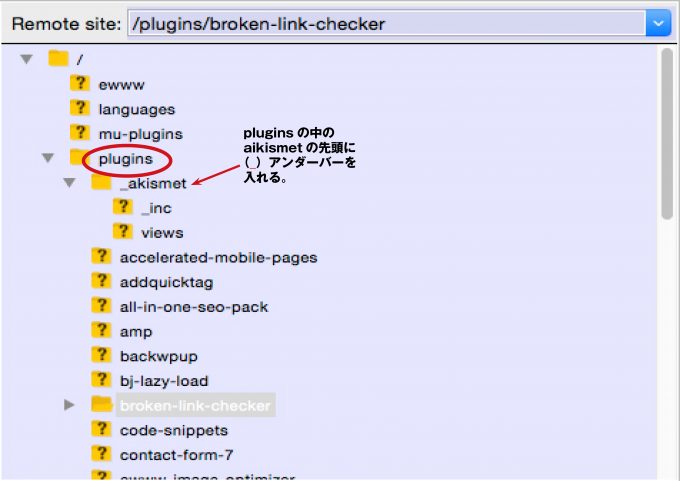Click the folder icon beside mu-plugins
This screenshot has width=680, height=481.
[79, 133]
